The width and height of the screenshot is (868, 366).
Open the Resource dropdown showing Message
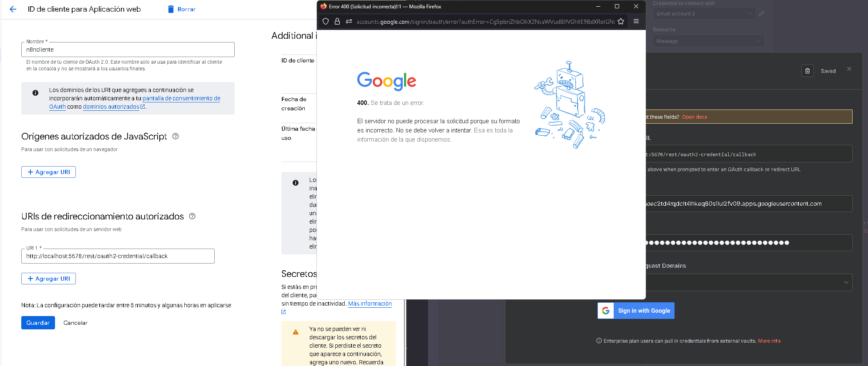[x=708, y=41]
